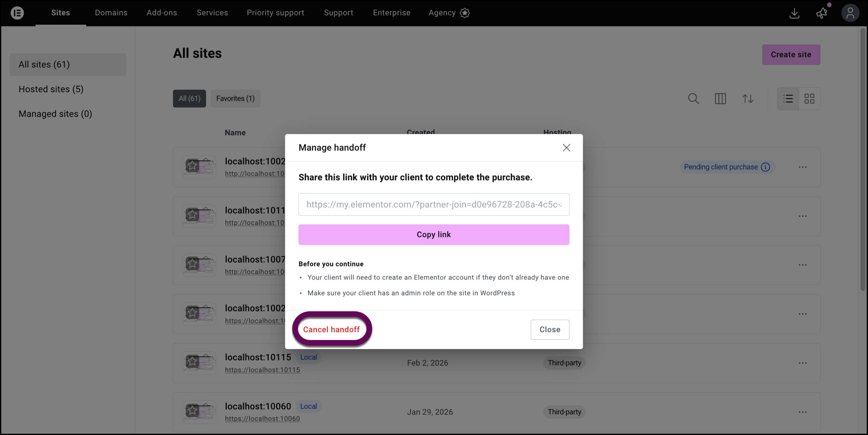Open the account profile icon
The image size is (868, 435).
pyautogui.click(x=850, y=13)
